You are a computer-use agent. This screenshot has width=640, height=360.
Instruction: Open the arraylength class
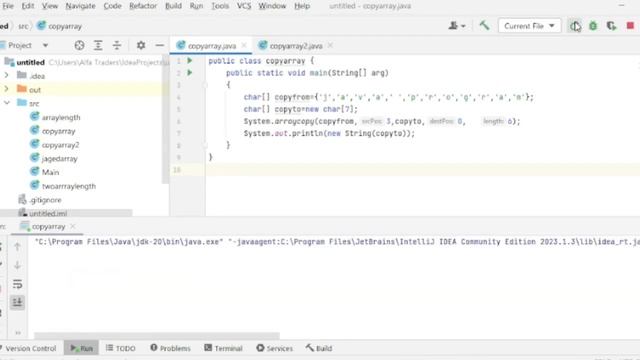(61, 118)
